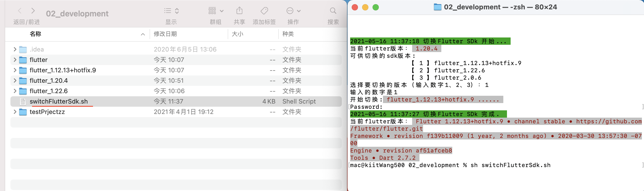Select the flutter_1.22.6 folder icon
Image resolution: width=644 pixels, height=191 pixels.
[23, 91]
